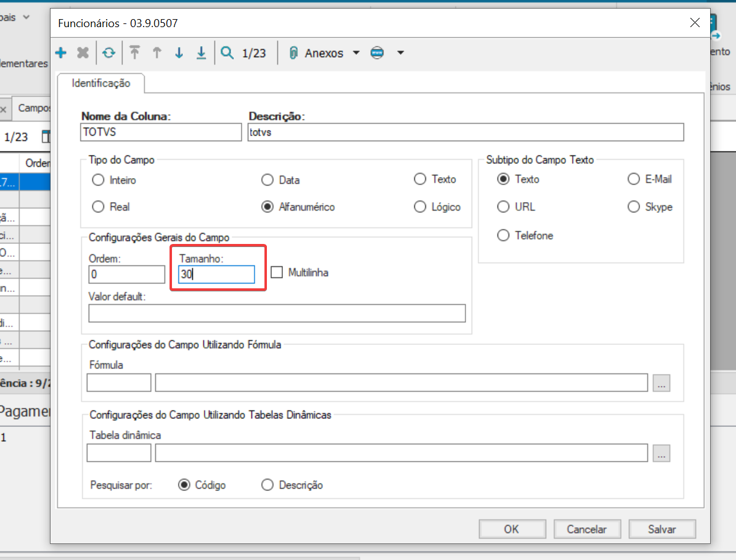
Task: Click the blue plus add record icon
Action: pos(61,53)
